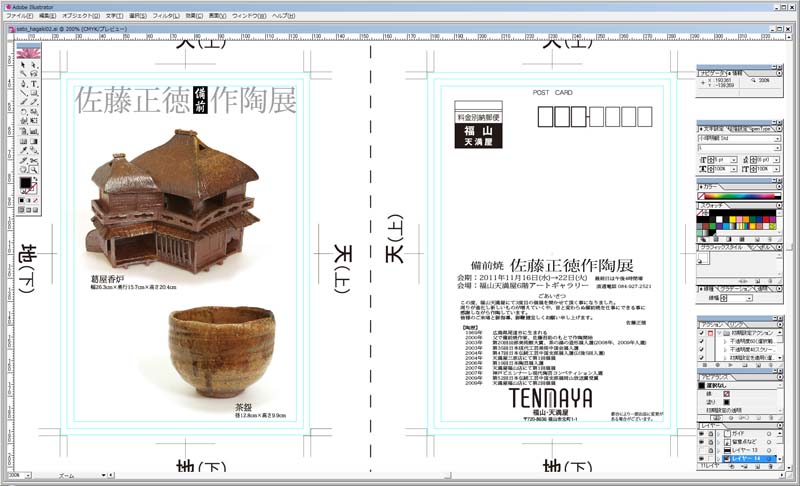800x486 pixels.
Task: Open leading dropdown in Character panel
Action: [x=777, y=160]
